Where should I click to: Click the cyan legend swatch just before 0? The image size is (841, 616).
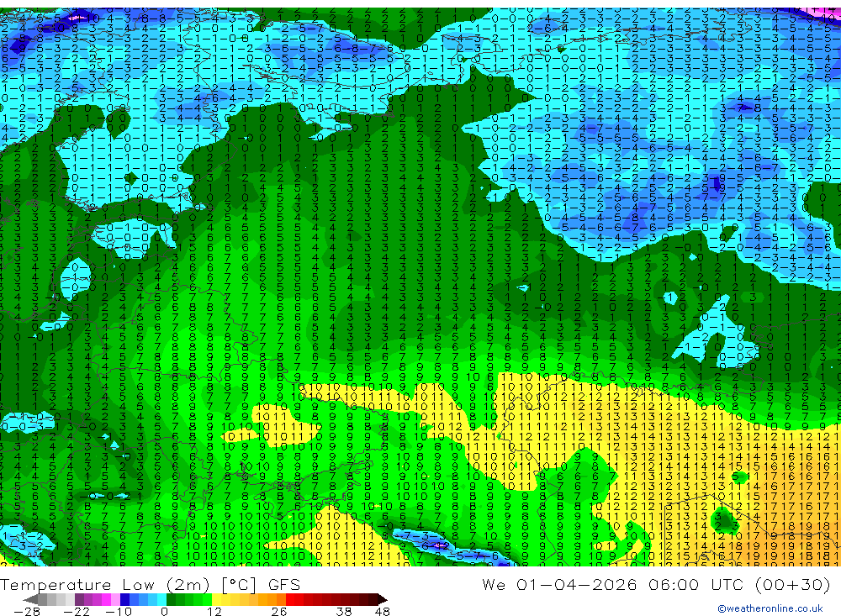click(161, 600)
